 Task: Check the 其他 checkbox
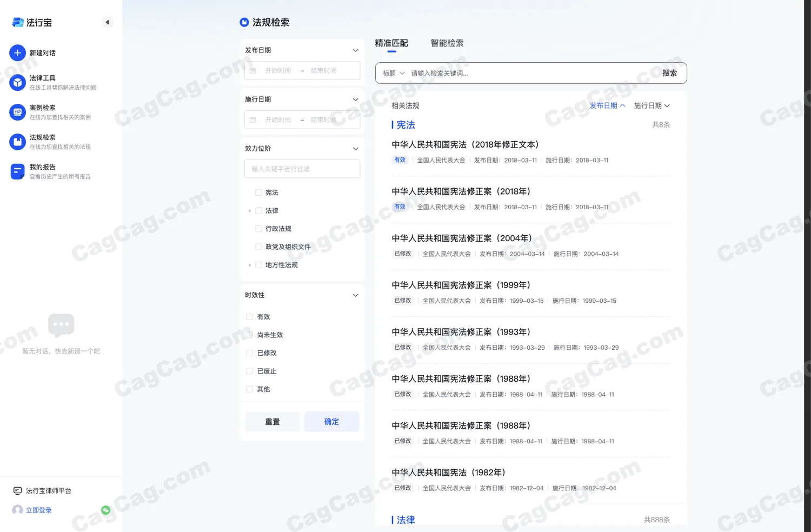(249, 389)
